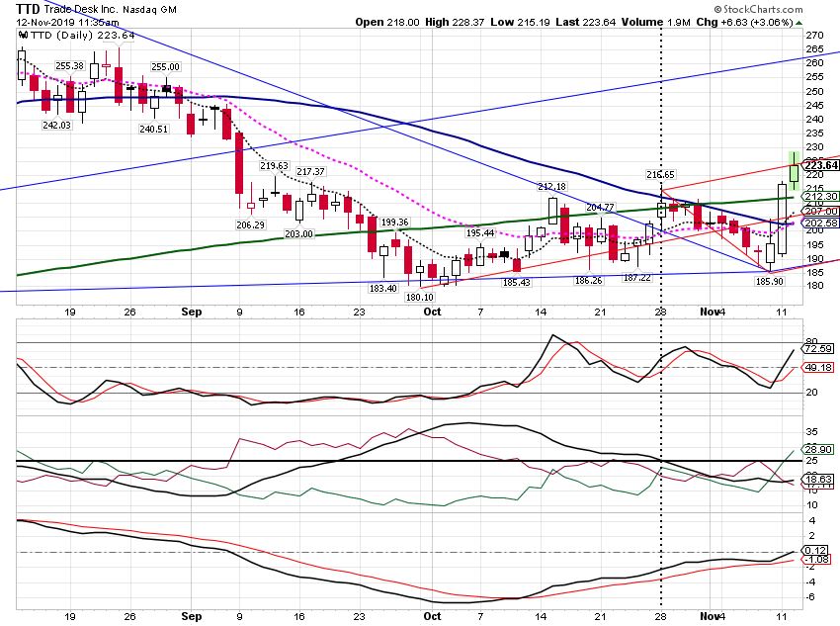Click the 255.00 high price label
Viewport: 840px width, 626px height.
(x=166, y=67)
